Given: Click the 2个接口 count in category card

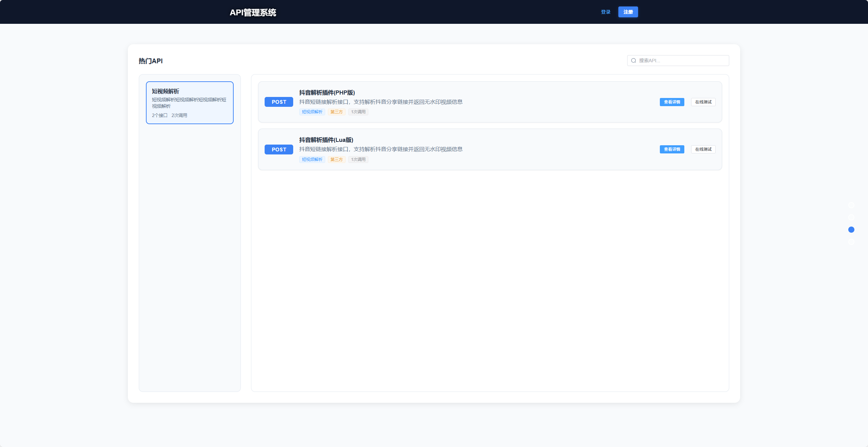Looking at the screenshot, I should point(160,115).
